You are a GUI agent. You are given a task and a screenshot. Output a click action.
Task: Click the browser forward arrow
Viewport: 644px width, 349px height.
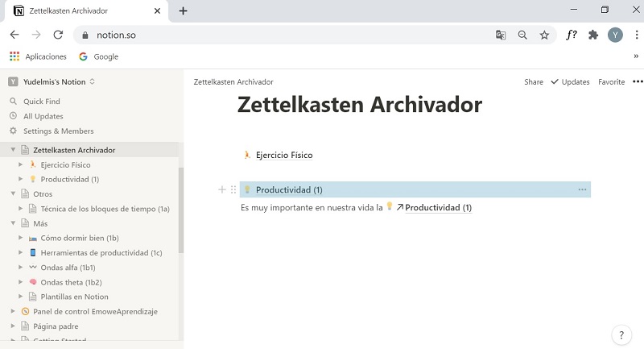pyautogui.click(x=36, y=35)
